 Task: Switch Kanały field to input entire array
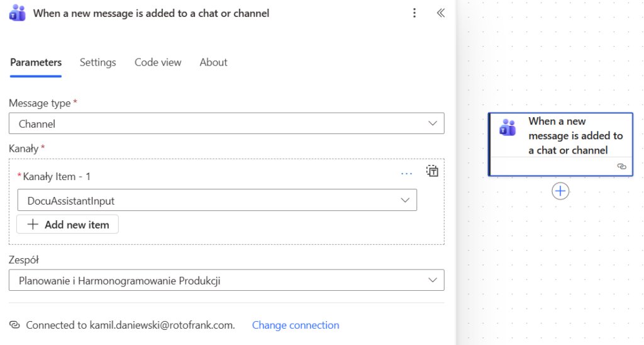(x=433, y=171)
